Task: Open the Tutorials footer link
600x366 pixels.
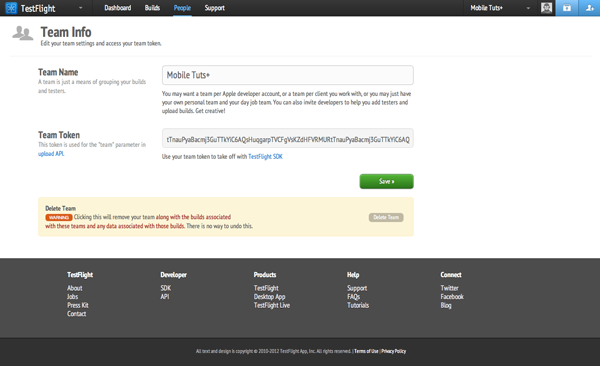Action: [358, 305]
